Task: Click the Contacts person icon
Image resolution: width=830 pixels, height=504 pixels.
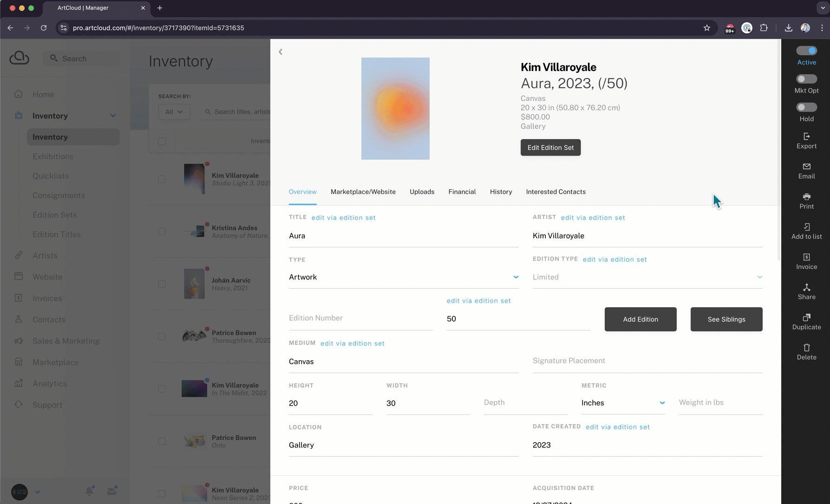Action: click(x=19, y=319)
